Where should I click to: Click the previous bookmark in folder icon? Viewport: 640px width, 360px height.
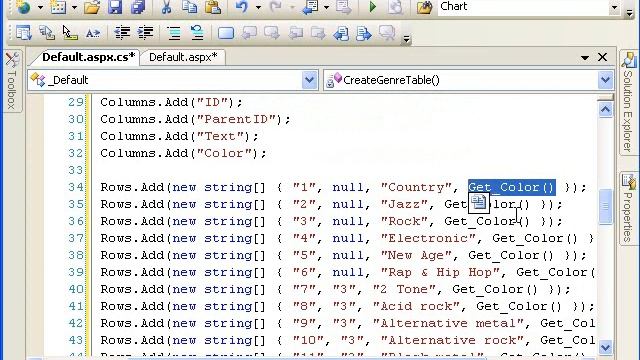[296, 33]
